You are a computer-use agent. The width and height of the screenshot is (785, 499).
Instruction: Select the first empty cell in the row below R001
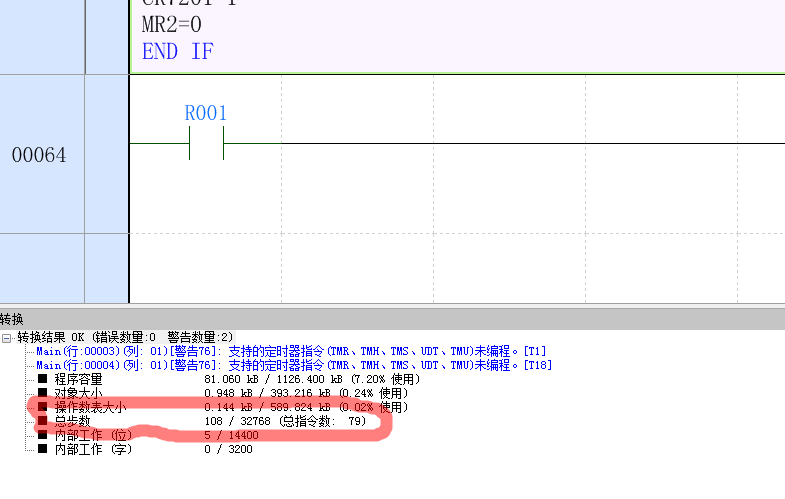coord(205,267)
